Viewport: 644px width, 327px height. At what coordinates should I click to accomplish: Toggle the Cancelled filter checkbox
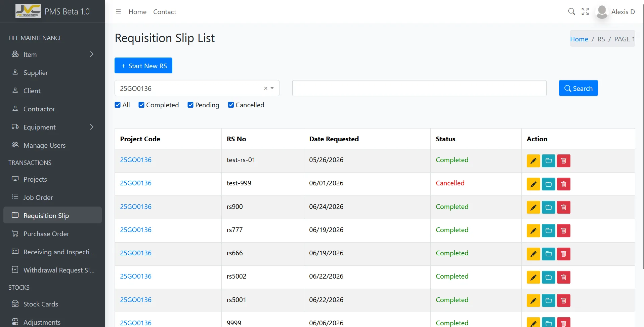point(231,105)
